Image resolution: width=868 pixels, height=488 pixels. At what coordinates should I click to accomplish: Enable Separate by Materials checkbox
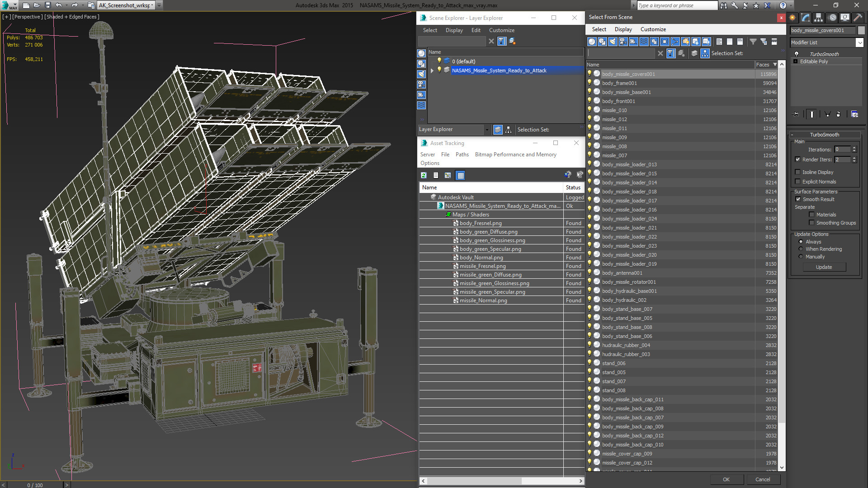pyautogui.click(x=811, y=215)
